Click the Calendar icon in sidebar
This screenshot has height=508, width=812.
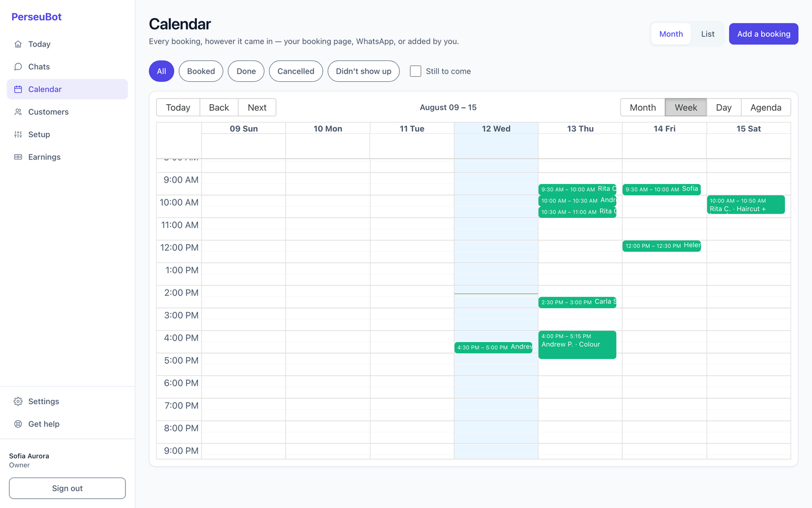18,89
